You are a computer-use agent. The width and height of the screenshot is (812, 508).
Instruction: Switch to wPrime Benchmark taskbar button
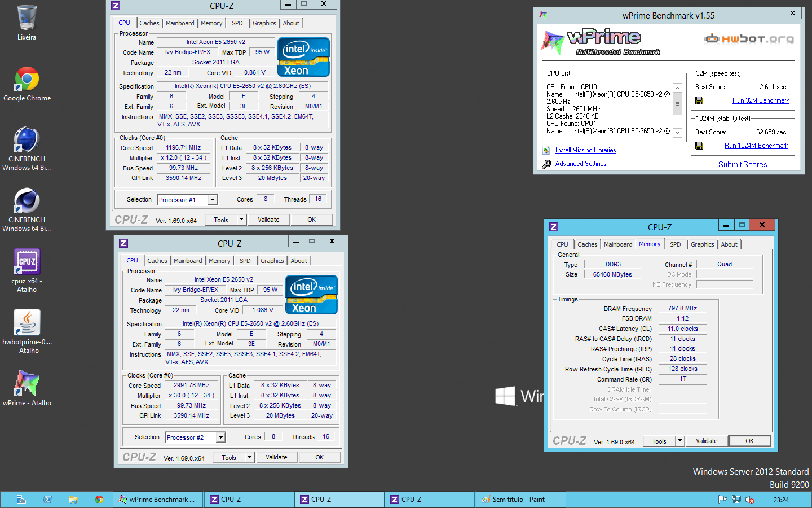coord(158,500)
